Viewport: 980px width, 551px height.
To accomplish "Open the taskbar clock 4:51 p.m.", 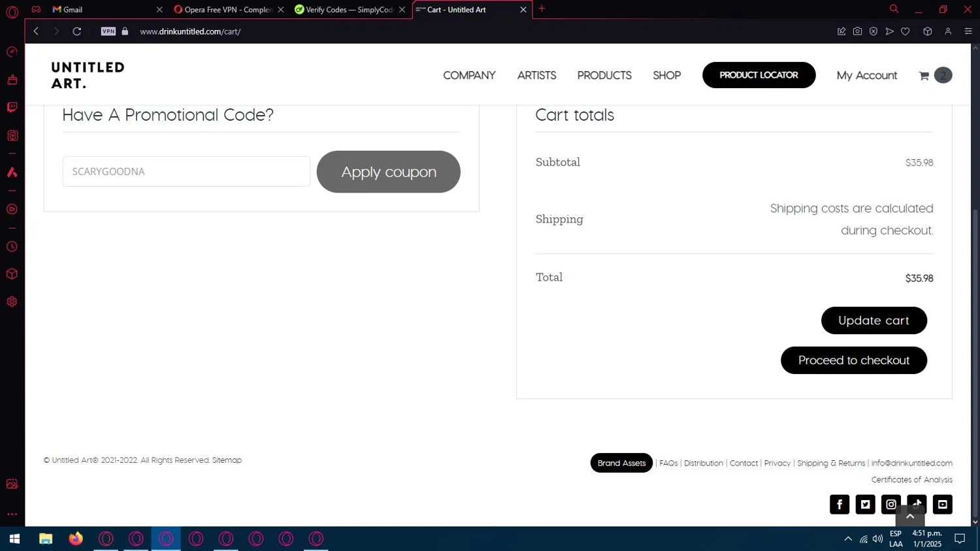I will pyautogui.click(x=927, y=539).
